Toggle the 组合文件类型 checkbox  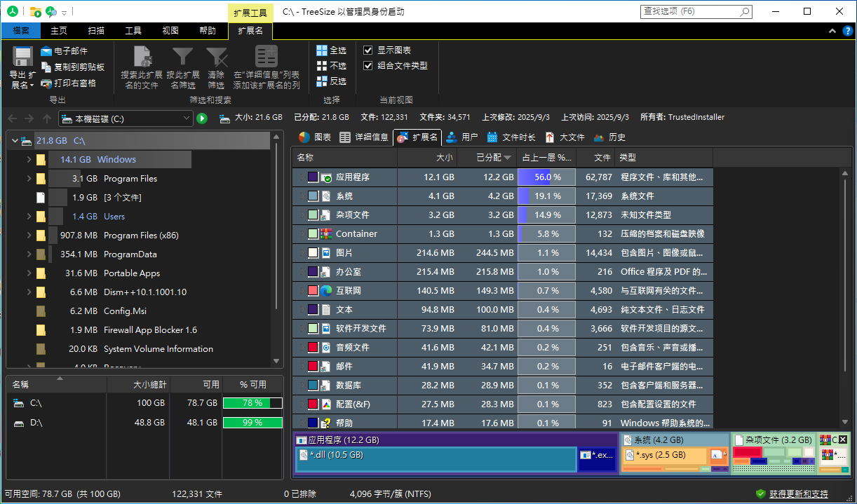click(368, 66)
